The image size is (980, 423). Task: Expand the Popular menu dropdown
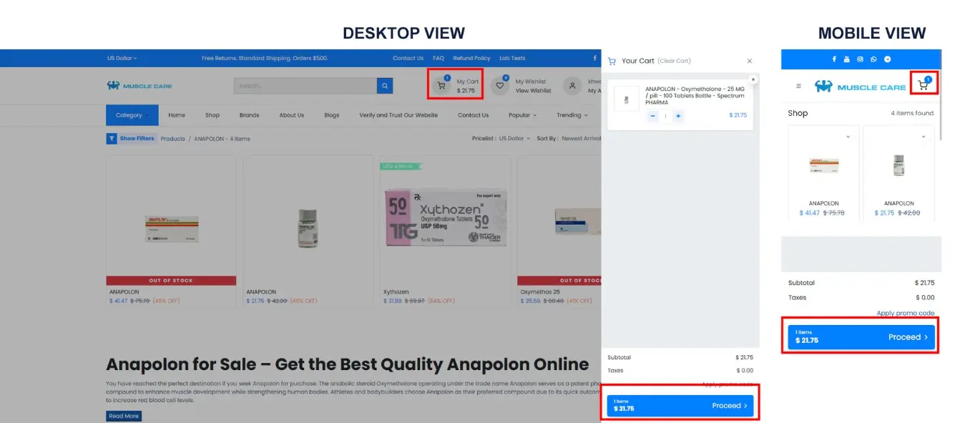522,115
